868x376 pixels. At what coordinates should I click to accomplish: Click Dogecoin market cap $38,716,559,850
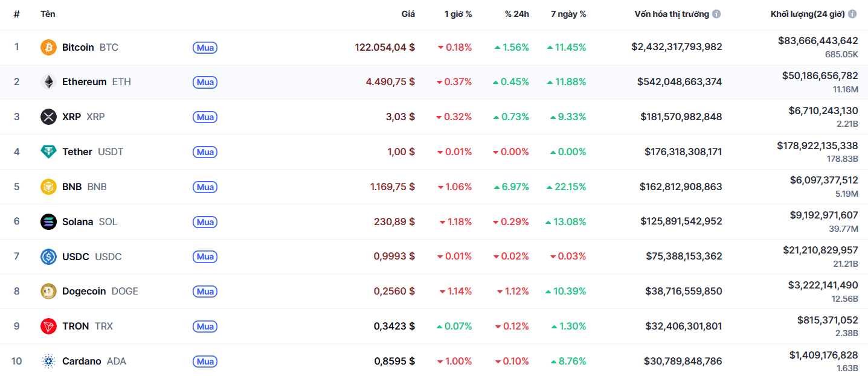684,292
